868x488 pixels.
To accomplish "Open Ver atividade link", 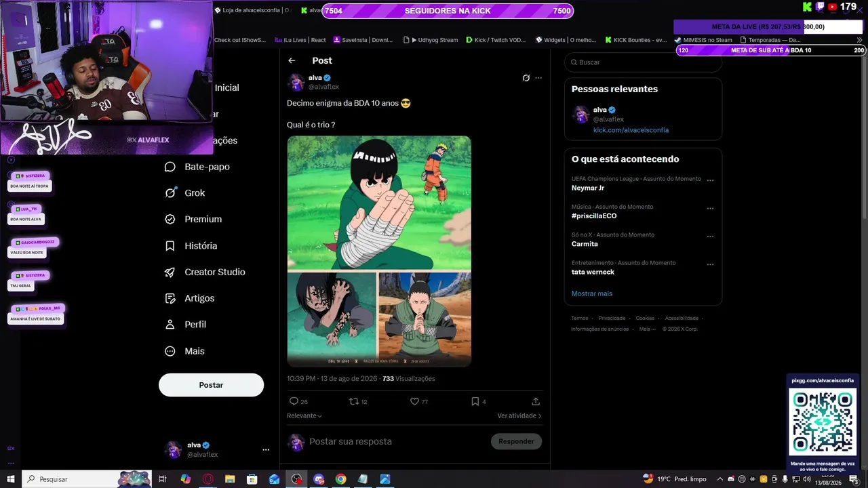I will (x=519, y=415).
